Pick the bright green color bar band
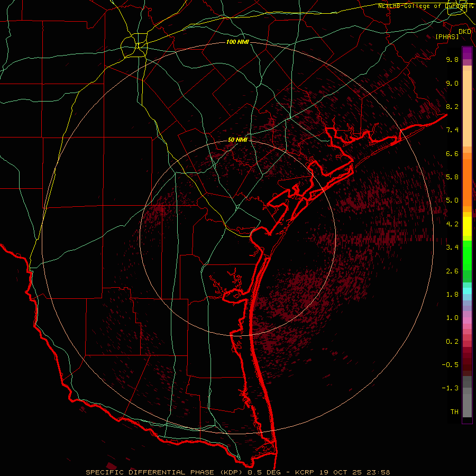 click(467, 255)
